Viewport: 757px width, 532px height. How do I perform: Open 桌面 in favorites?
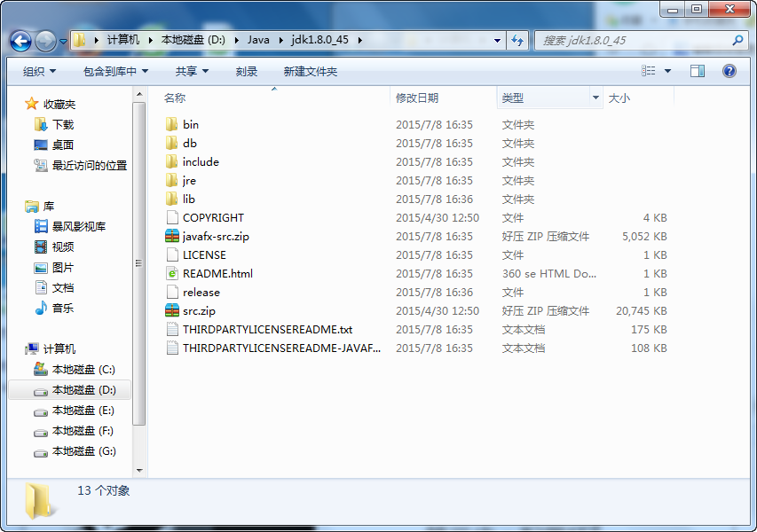point(63,145)
